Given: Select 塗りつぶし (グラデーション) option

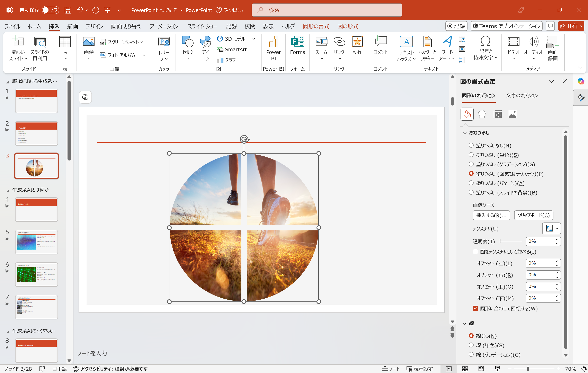Looking at the screenshot, I should (x=471, y=164).
